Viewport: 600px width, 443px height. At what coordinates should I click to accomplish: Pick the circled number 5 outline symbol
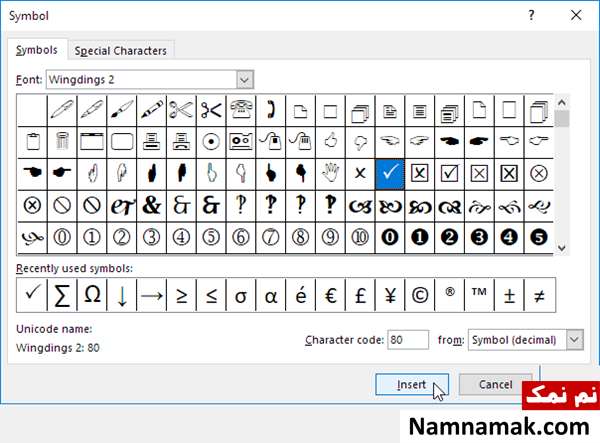211,238
